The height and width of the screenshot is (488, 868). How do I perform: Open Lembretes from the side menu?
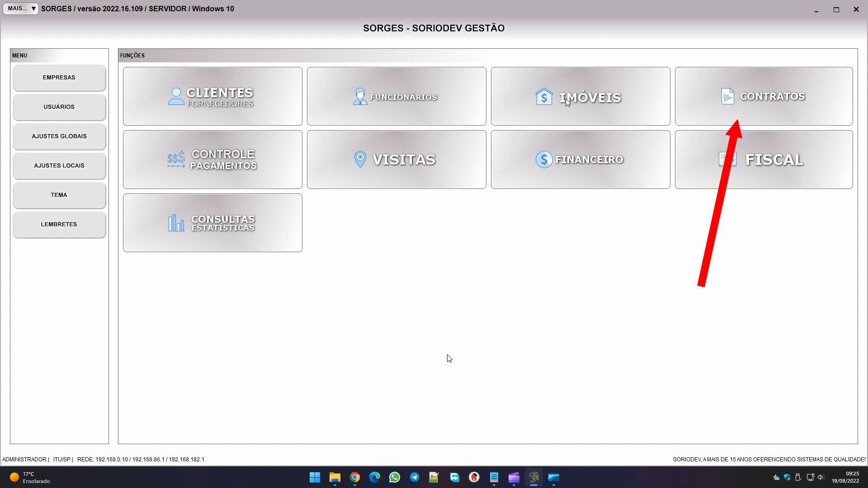point(59,225)
